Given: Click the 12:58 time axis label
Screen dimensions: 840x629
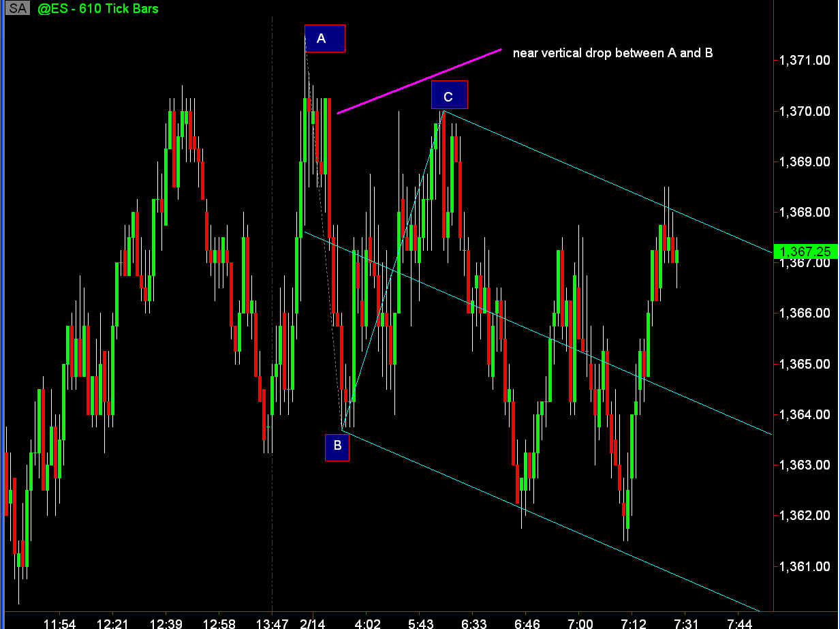Looking at the screenshot, I should (220, 622).
